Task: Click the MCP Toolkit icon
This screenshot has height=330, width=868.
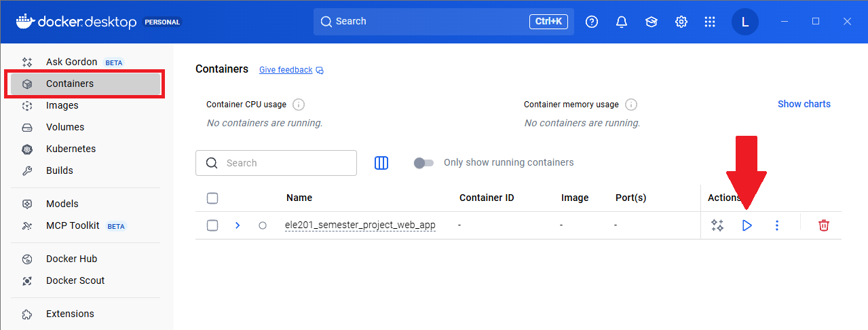Action: click(27, 225)
